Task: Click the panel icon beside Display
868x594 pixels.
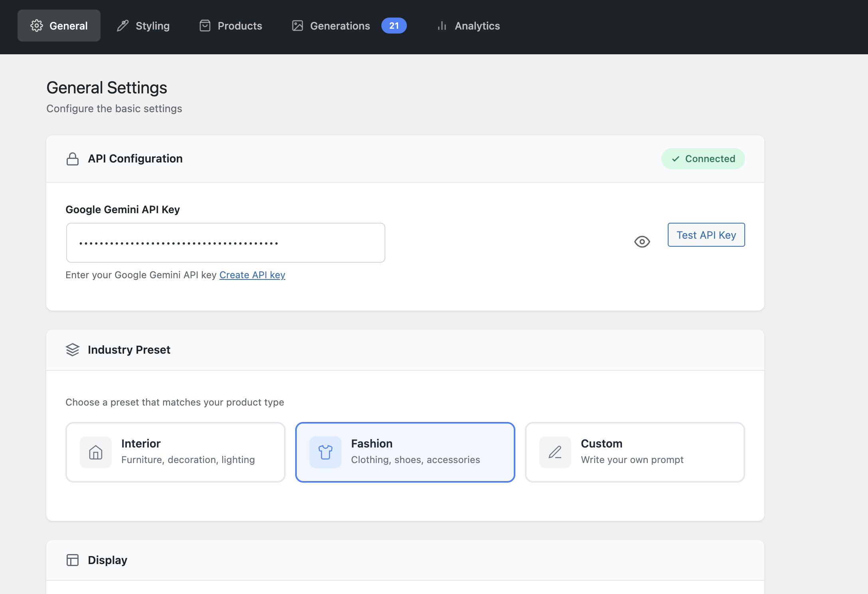Action: (73, 560)
